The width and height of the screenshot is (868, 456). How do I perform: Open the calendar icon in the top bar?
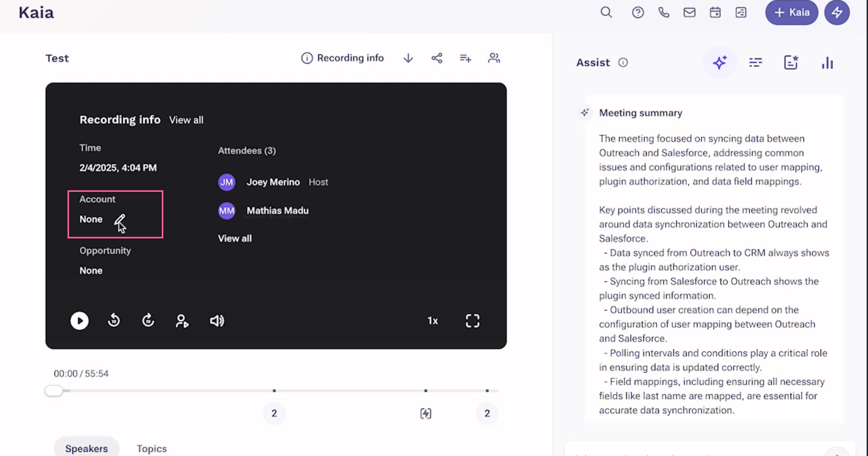715,12
